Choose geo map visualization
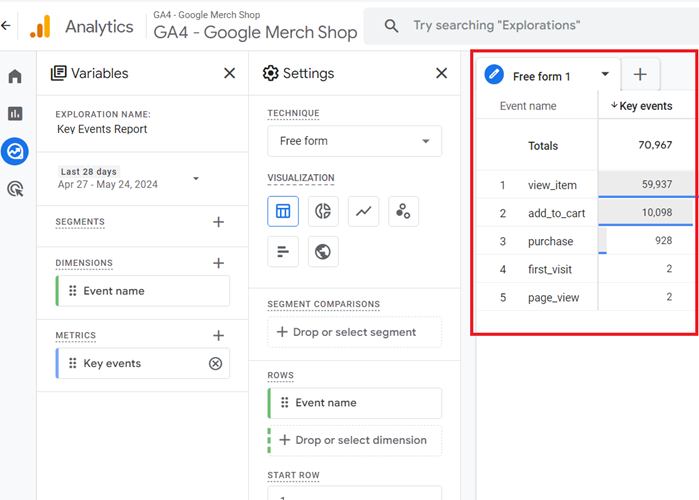This screenshot has width=699, height=500. click(x=323, y=251)
